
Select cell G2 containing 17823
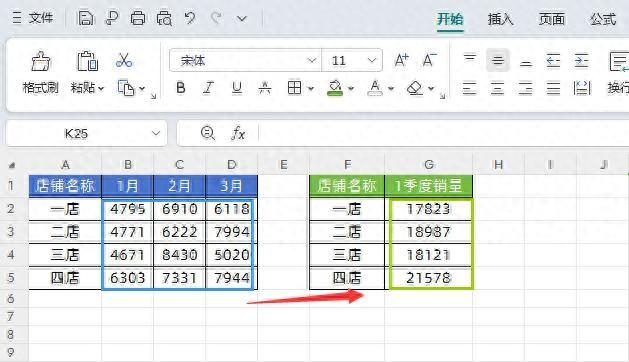pyautogui.click(x=428, y=209)
